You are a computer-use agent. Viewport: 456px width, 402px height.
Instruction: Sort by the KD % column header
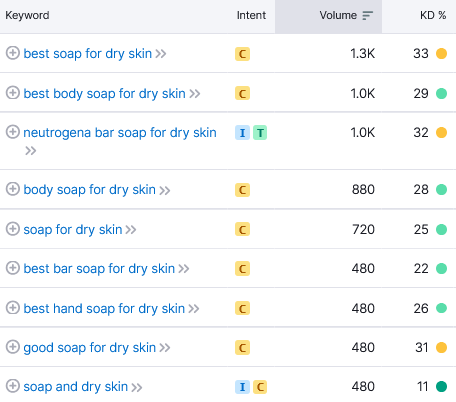(433, 15)
